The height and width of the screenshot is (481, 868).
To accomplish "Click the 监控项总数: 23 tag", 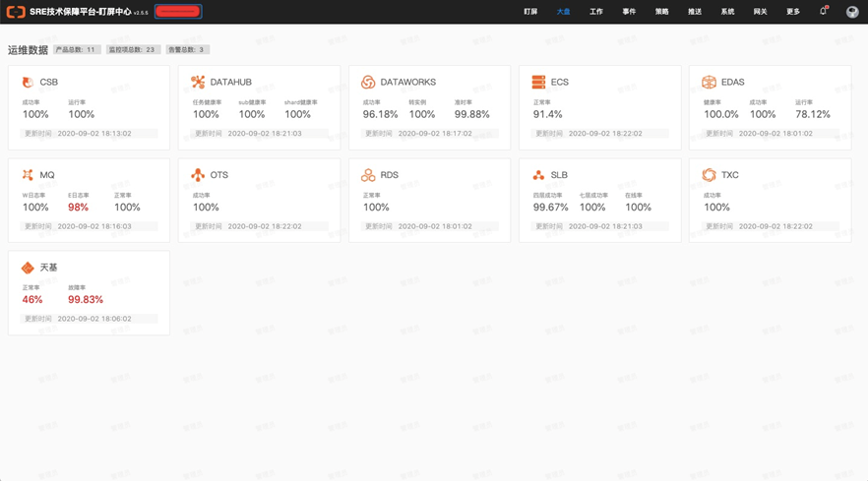I will (134, 49).
